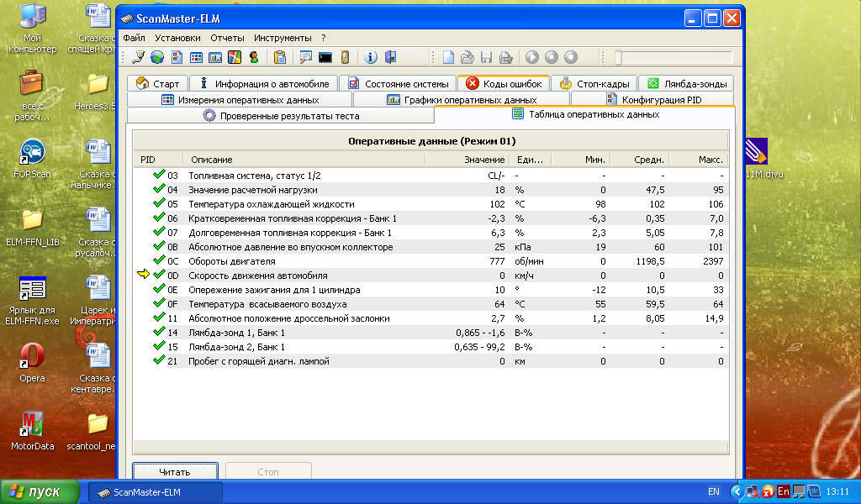The image size is (861, 504).
Task: Click the Стоп button
Action: [x=268, y=471]
